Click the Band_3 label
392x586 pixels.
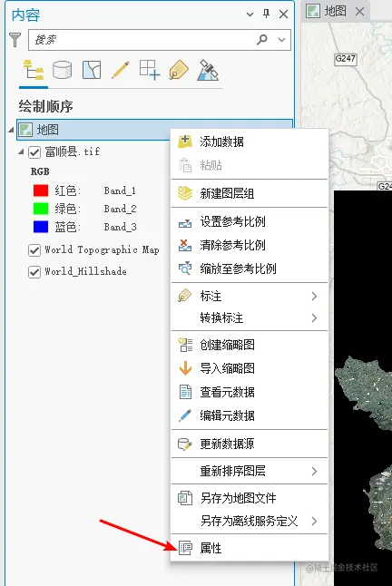click(x=120, y=227)
